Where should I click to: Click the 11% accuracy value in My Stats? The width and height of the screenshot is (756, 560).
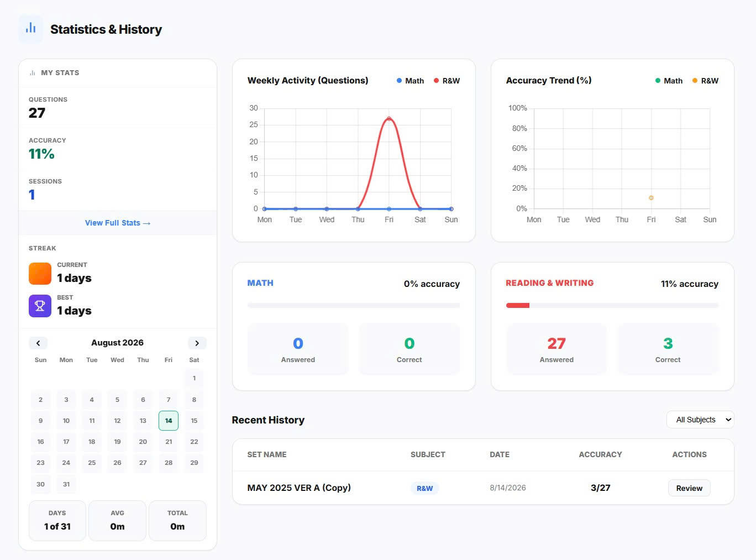pyautogui.click(x=41, y=154)
